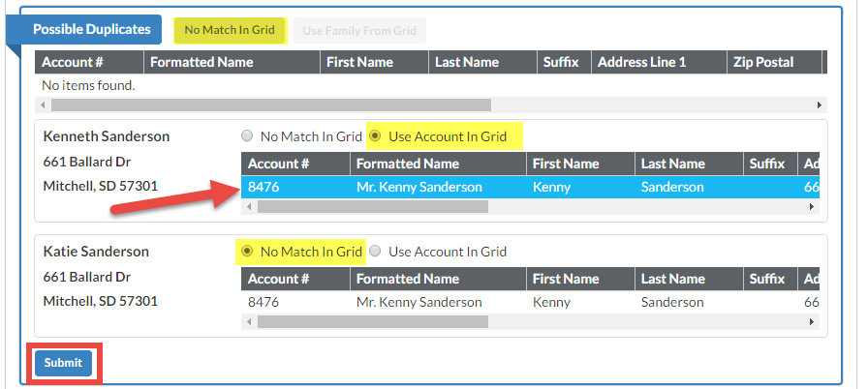This screenshot has height=389, width=868.
Task: Sort top grid by Address Line 1 header
Action: click(641, 62)
